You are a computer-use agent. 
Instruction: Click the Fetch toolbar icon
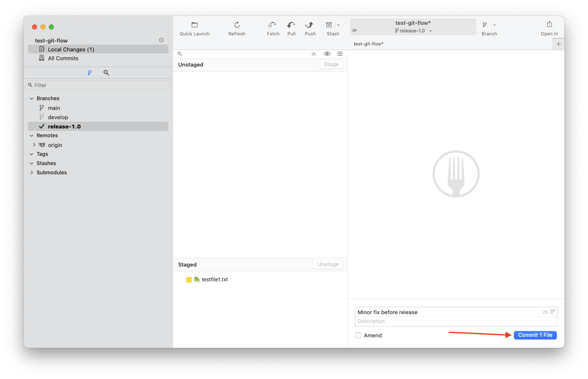tap(273, 25)
